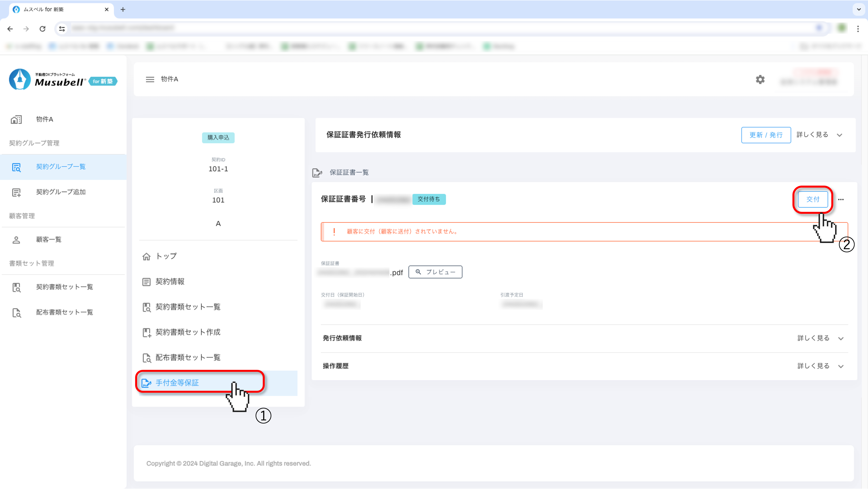Click the Musubell logo
The height and width of the screenshot is (489, 868).
coord(63,79)
